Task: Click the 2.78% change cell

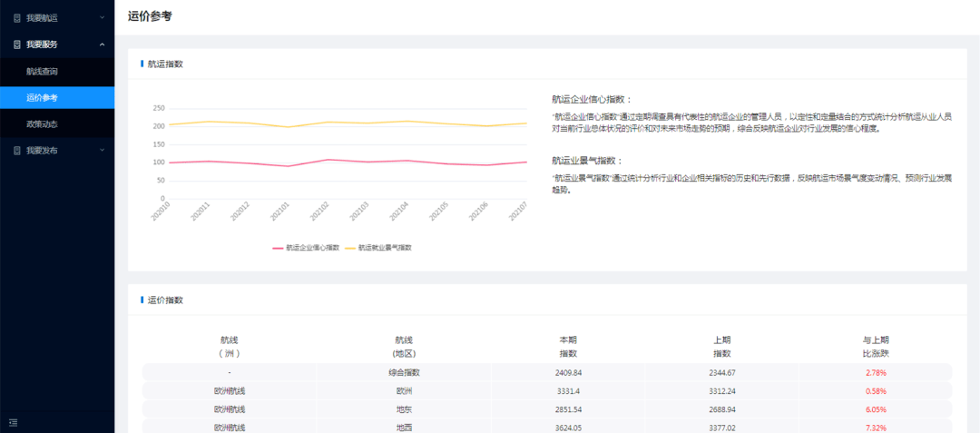Action: click(876, 373)
